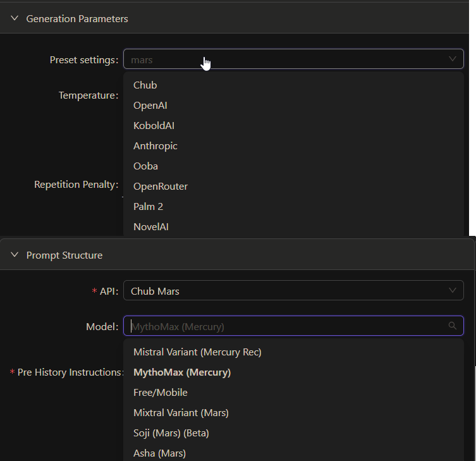Screen dimensions: 476x461
Task: Select the Free/Mobile model option
Action: (x=161, y=393)
